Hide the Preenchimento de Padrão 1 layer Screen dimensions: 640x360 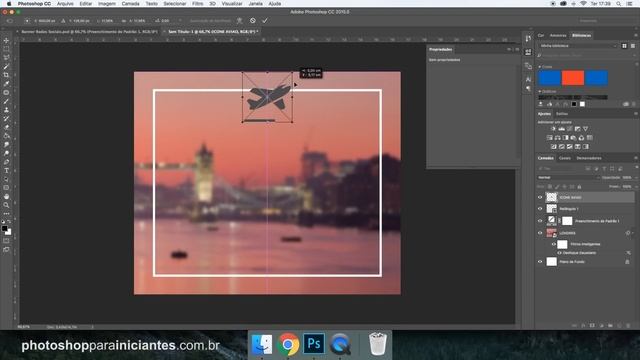pyautogui.click(x=540, y=221)
